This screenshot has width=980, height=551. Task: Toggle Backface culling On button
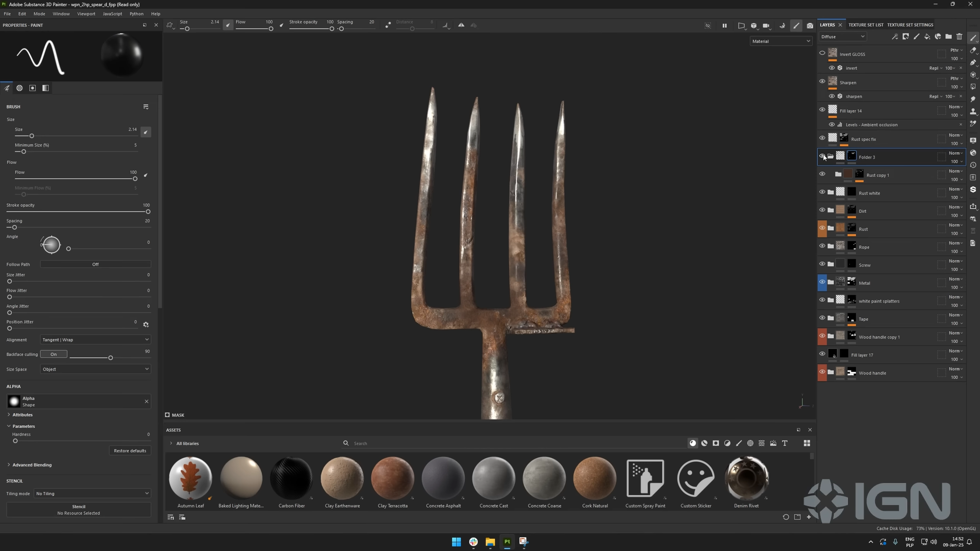click(x=54, y=354)
